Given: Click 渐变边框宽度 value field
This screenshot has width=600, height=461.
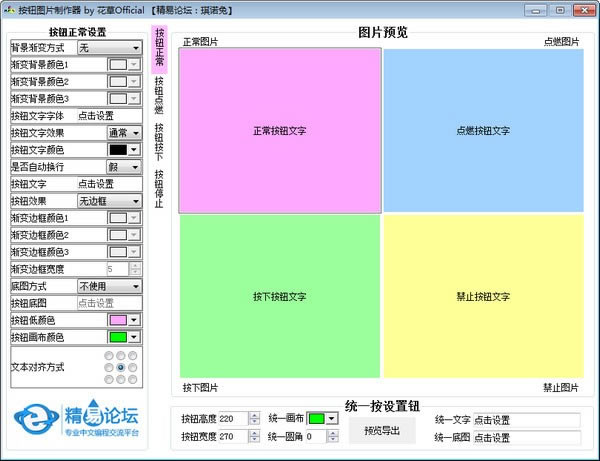Looking at the screenshot, I should point(118,269).
